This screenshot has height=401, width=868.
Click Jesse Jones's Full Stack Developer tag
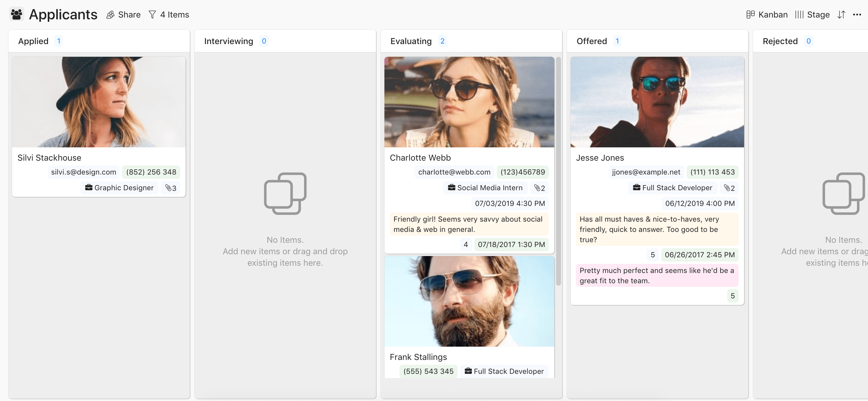pos(672,188)
